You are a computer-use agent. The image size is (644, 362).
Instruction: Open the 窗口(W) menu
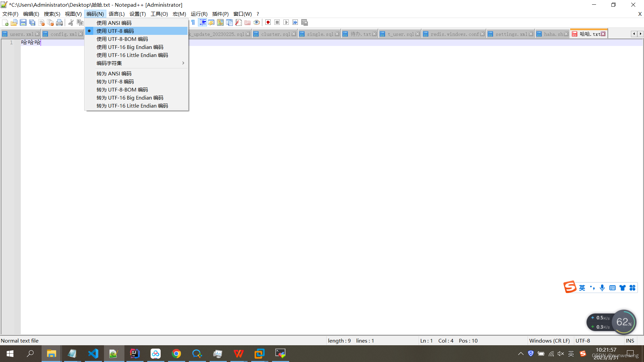[x=243, y=14]
